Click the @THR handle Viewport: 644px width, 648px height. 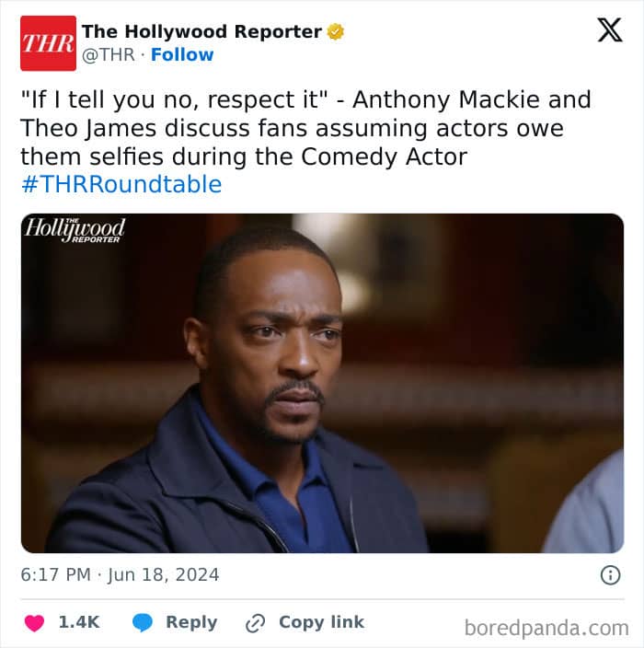click(x=109, y=54)
